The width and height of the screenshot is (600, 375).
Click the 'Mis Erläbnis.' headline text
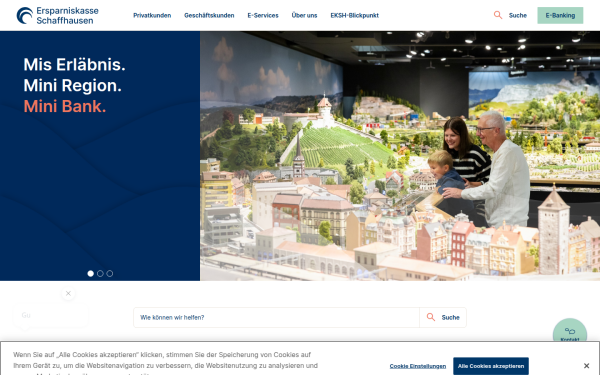(x=75, y=65)
